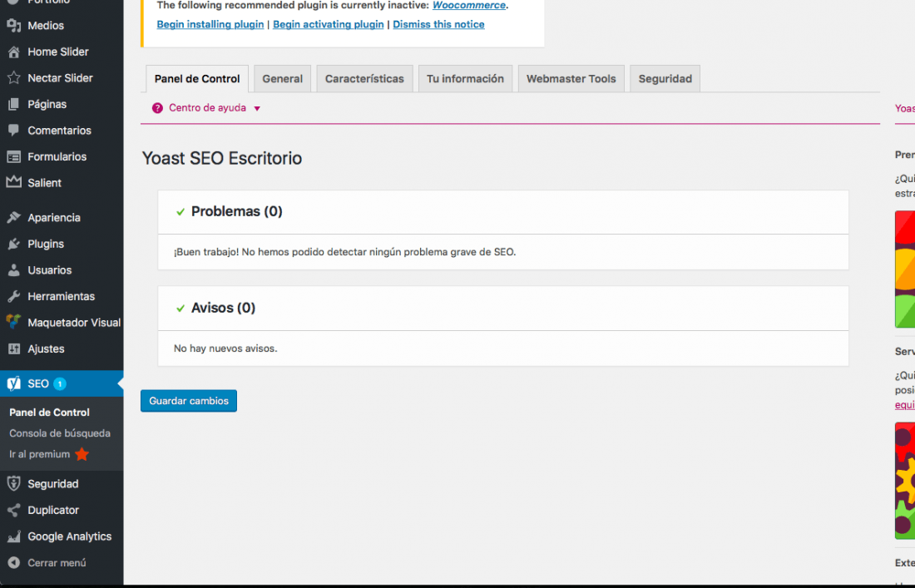Viewport: 915px width, 588px height.
Task: Click the Begin activating plugin link
Action: click(x=329, y=24)
